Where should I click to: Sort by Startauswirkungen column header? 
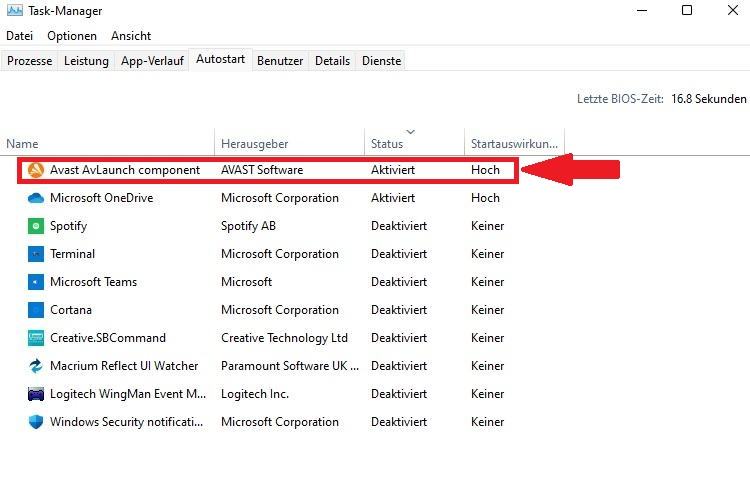click(x=514, y=144)
